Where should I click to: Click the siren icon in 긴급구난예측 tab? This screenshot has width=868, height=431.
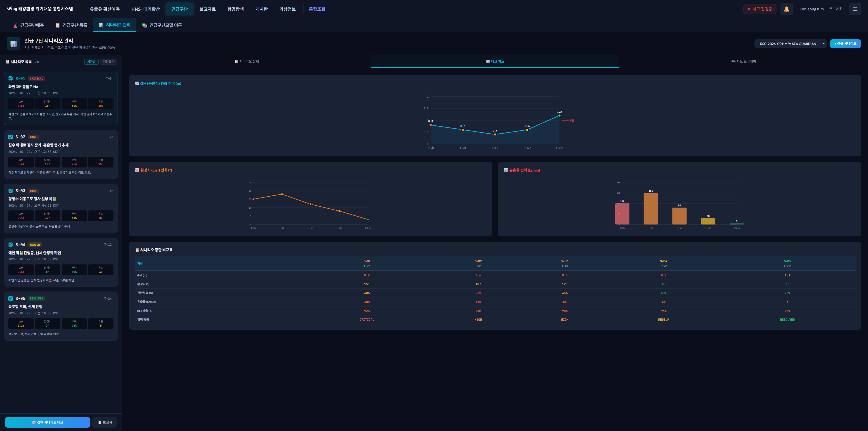click(15, 25)
